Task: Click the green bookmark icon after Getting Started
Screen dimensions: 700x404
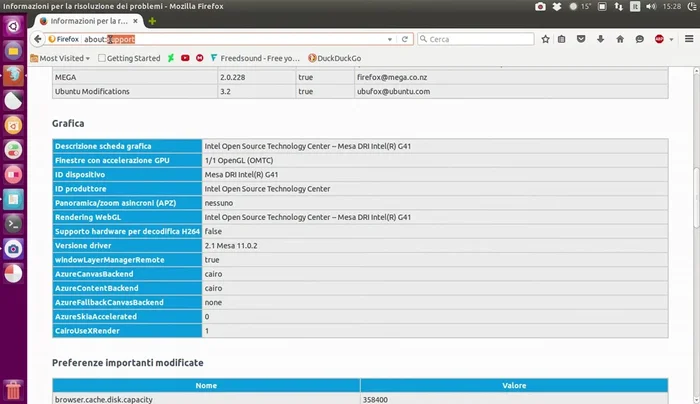Action: coord(171,58)
